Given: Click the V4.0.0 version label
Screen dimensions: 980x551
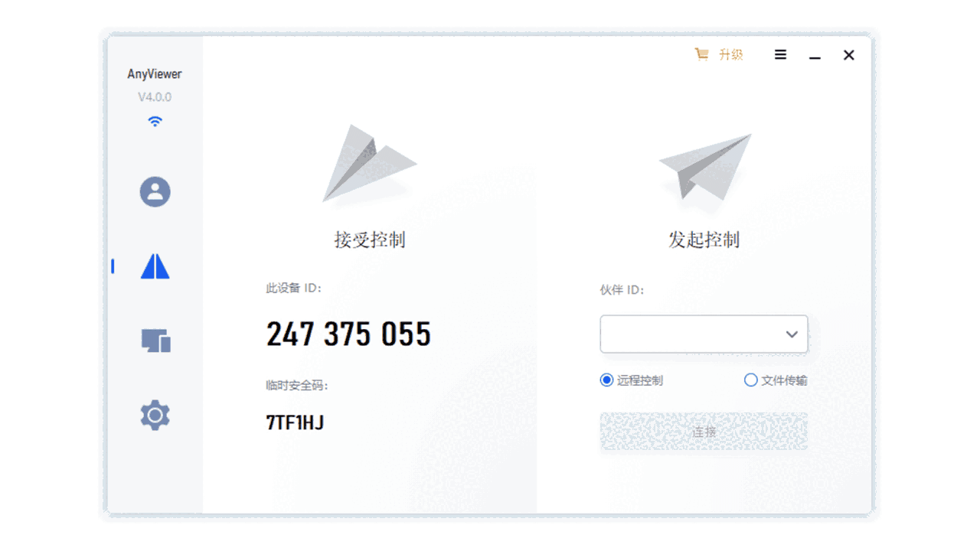Looking at the screenshot, I should 155,97.
